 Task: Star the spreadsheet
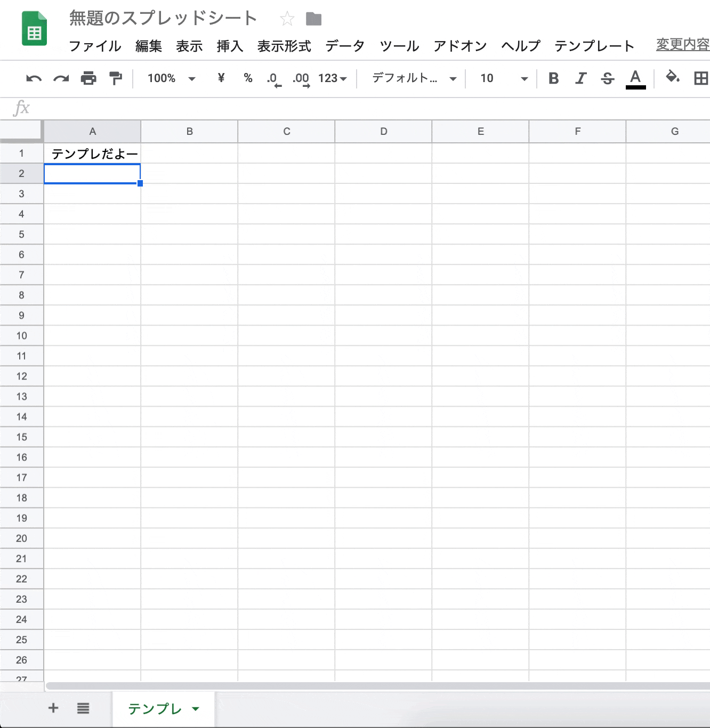click(x=287, y=18)
